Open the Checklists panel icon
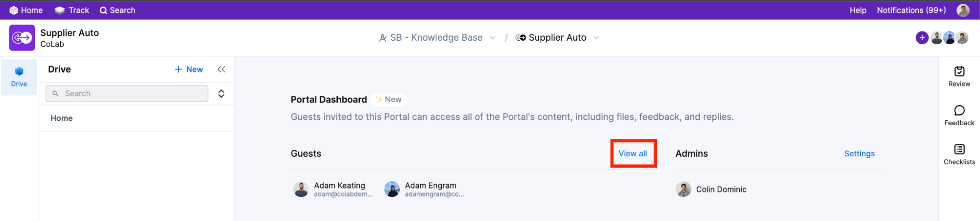 pyautogui.click(x=959, y=150)
